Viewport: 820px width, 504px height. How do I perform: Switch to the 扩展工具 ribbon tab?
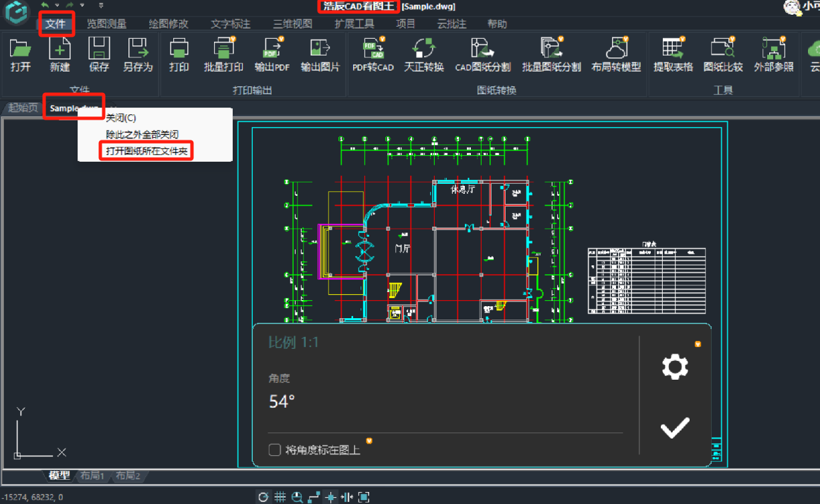point(354,24)
